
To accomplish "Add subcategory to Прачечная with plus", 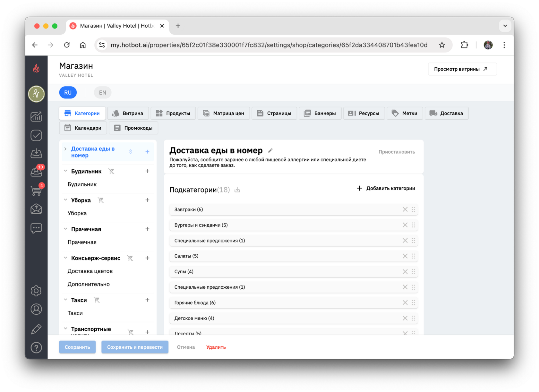I will (x=147, y=229).
